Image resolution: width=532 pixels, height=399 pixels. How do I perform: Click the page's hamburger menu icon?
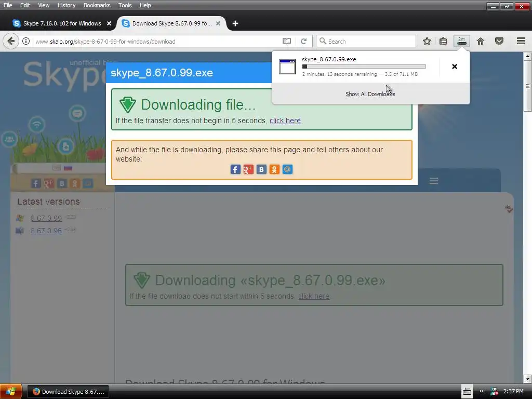click(x=434, y=181)
